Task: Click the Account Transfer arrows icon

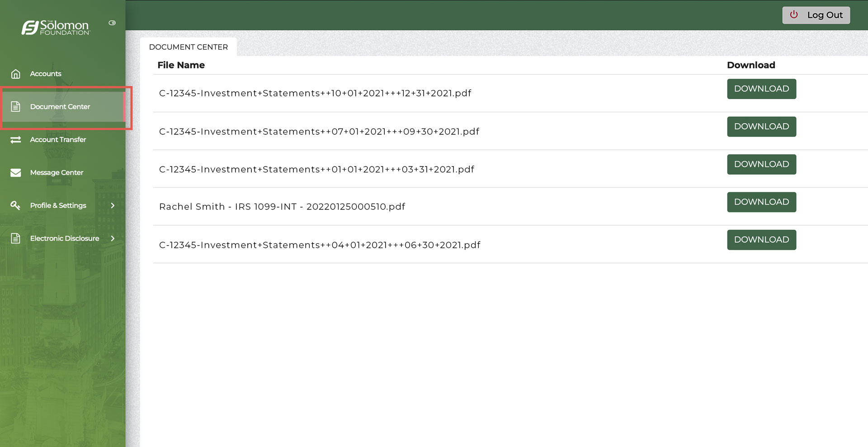Action: click(16, 140)
